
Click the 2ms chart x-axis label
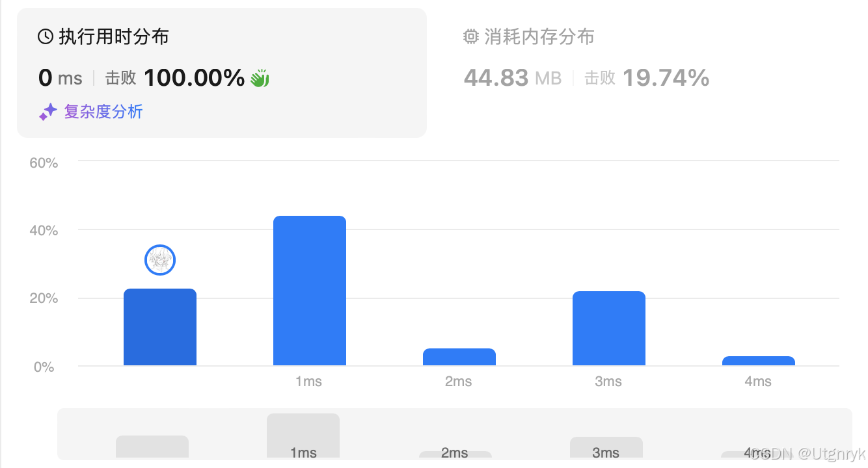(458, 382)
